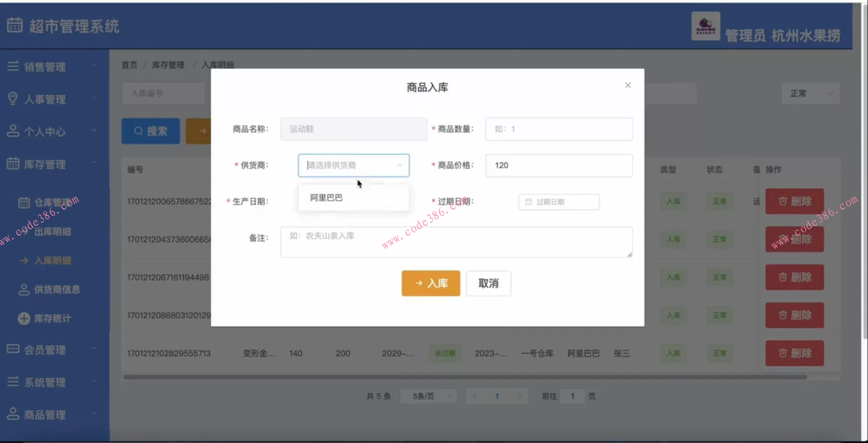Click the 取消 cancel button
Screen dimensions: 868x443
pyautogui.click(x=488, y=283)
